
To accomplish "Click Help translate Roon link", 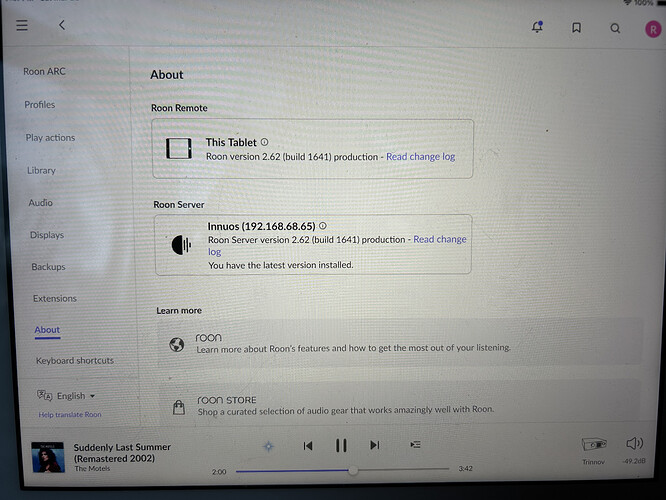I will tap(70, 415).
